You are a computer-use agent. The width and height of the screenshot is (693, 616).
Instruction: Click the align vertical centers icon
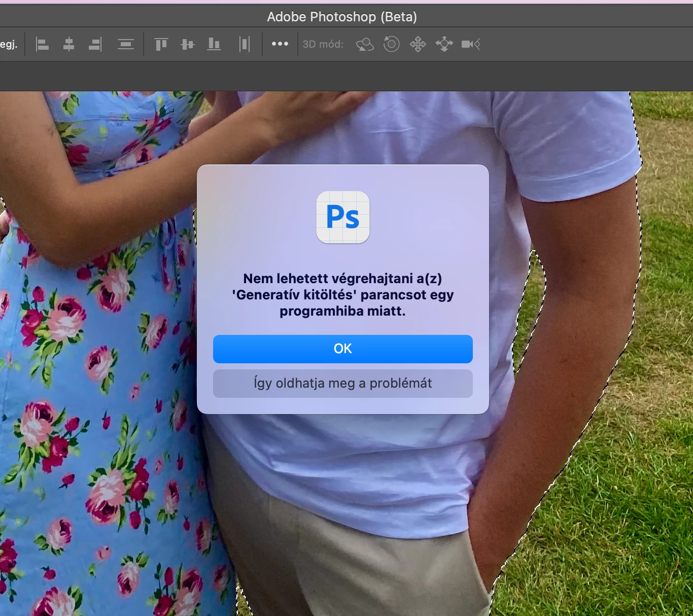(x=188, y=45)
